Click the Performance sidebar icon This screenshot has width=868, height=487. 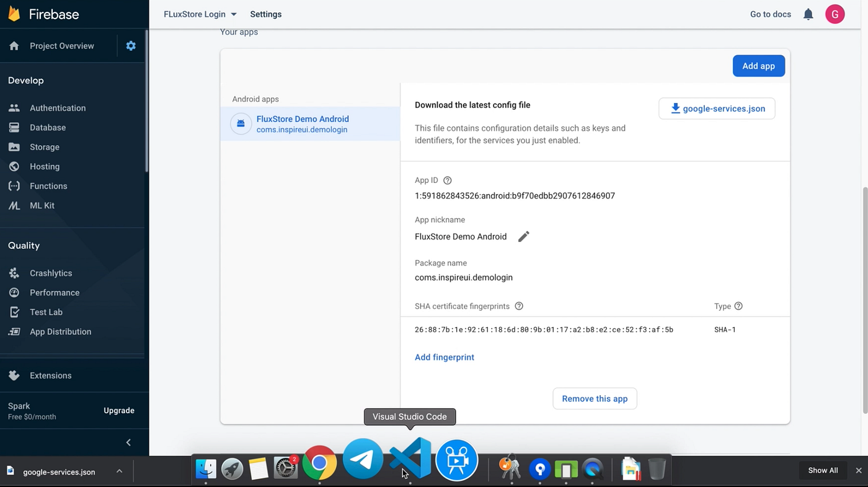tap(14, 292)
